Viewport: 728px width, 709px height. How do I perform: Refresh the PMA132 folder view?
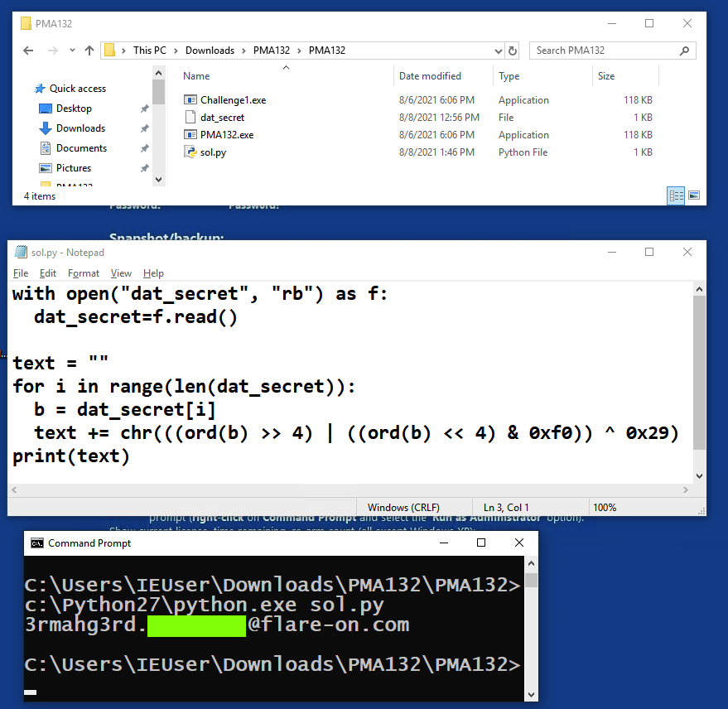click(512, 51)
